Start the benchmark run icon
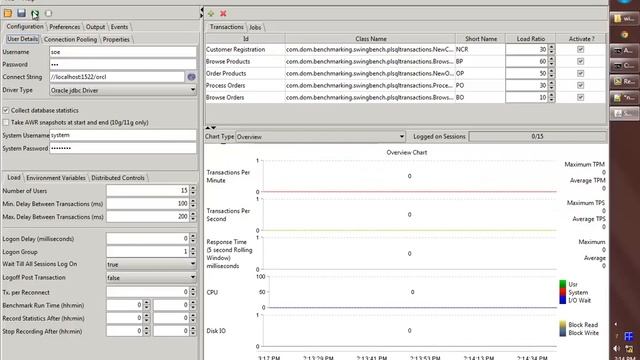This screenshot has width=640, height=360. pos(35,13)
